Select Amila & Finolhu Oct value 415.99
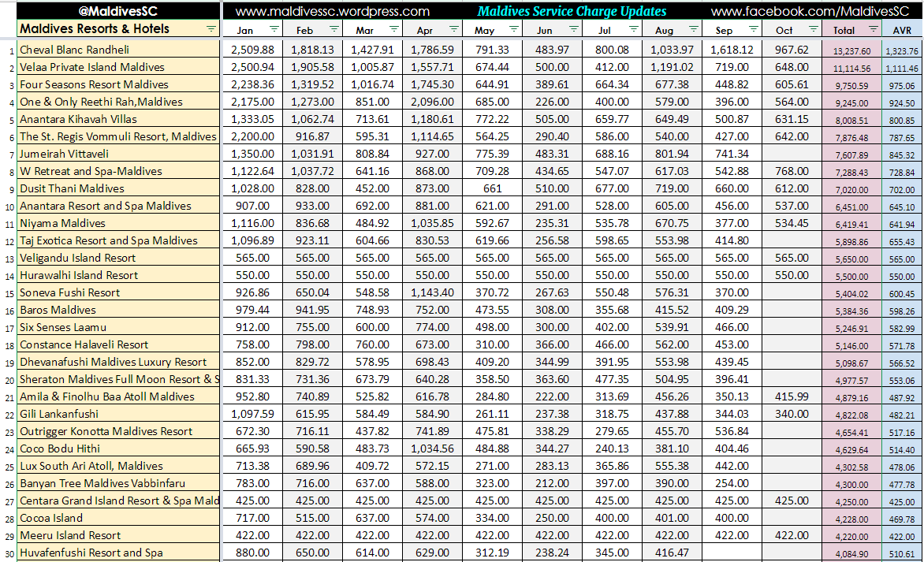The width and height of the screenshot is (924, 562). coord(792,396)
